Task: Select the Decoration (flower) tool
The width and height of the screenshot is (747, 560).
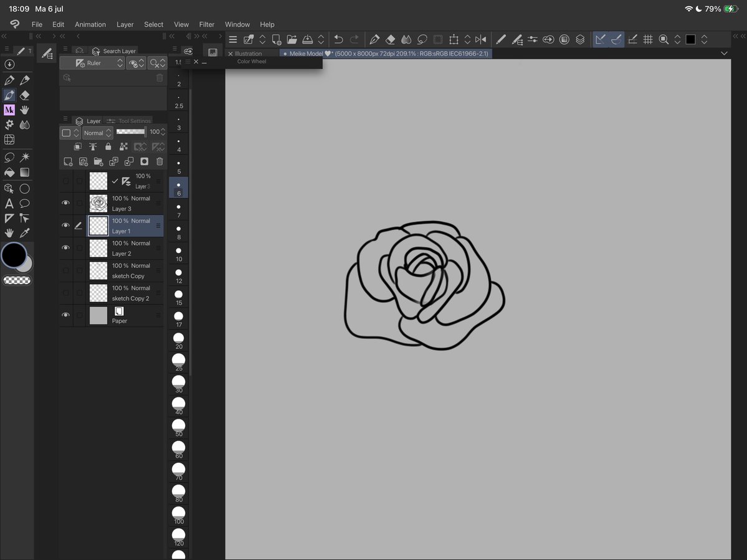Action: click(9, 125)
